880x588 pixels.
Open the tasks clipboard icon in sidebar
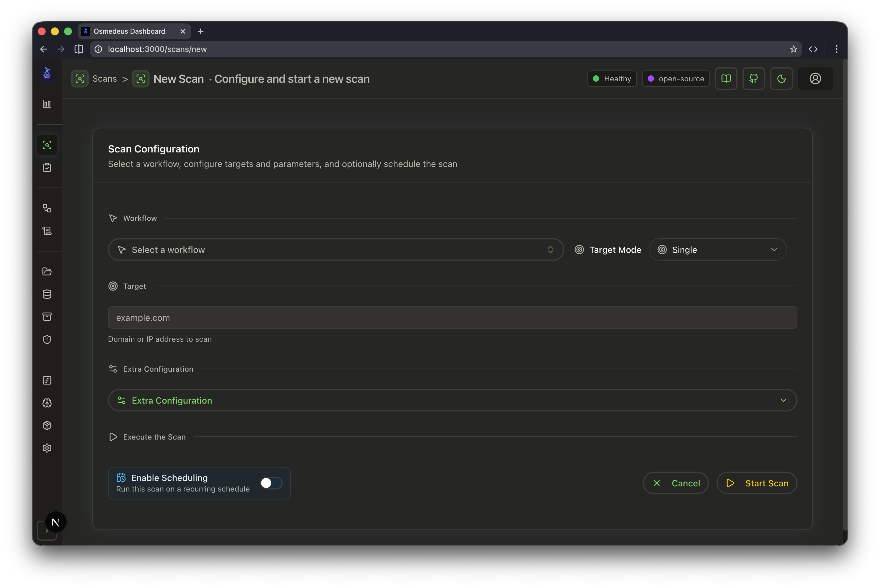point(47,168)
